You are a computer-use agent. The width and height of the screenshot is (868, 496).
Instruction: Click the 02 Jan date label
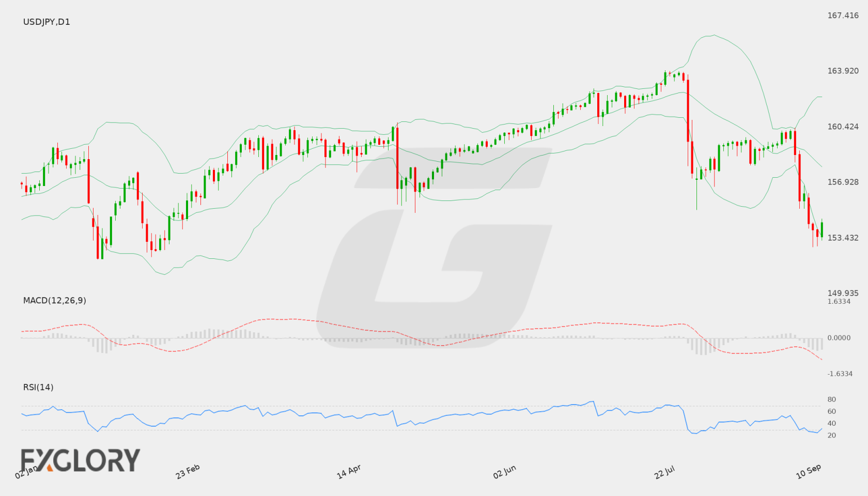26,471
